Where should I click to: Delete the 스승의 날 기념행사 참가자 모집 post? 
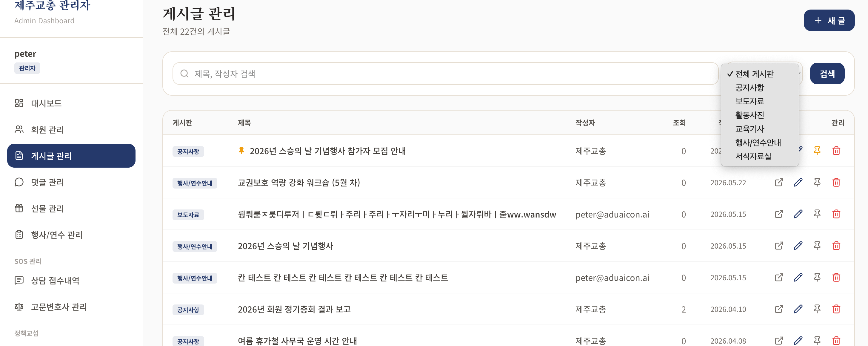click(x=836, y=150)
